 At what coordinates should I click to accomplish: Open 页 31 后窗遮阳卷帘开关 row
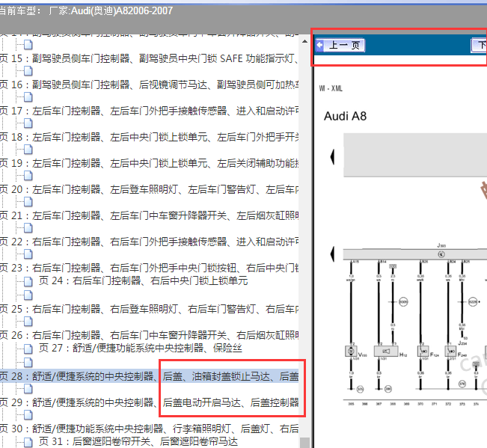pyautogui.click(x=138, y=442)
